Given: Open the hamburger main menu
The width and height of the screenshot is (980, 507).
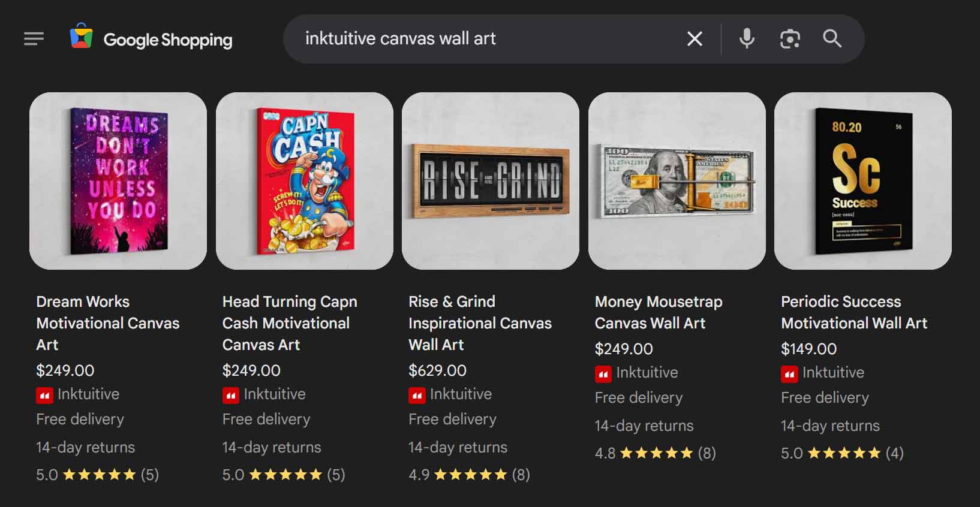Looking at the screenshot, I should click(x=34, y=39).
